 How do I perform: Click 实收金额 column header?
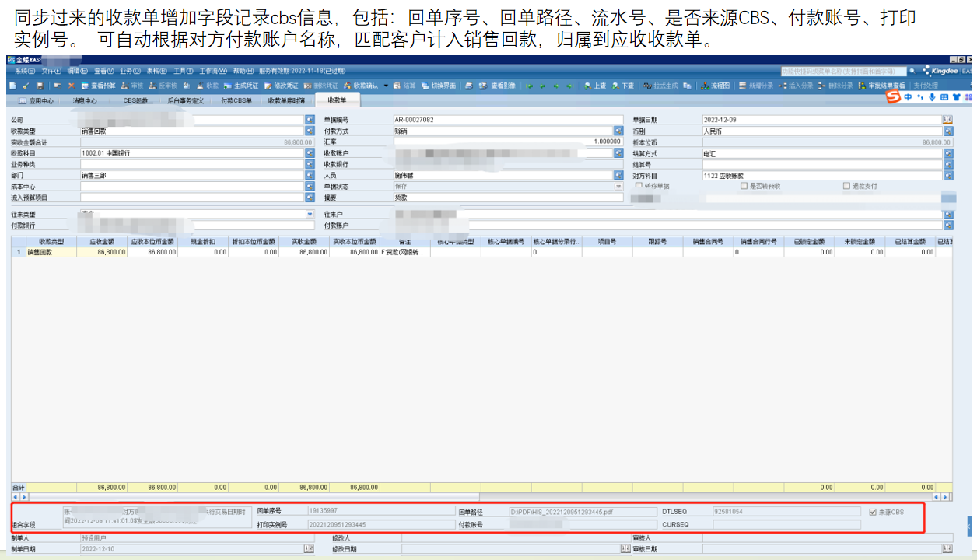point(304,242)
